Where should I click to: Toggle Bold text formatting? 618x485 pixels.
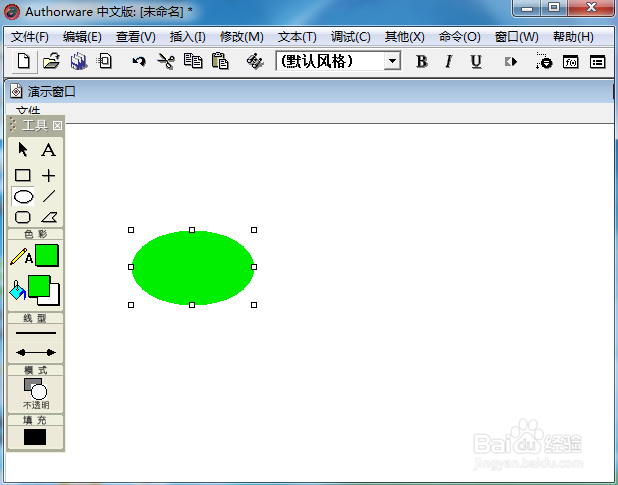point(422,61)
